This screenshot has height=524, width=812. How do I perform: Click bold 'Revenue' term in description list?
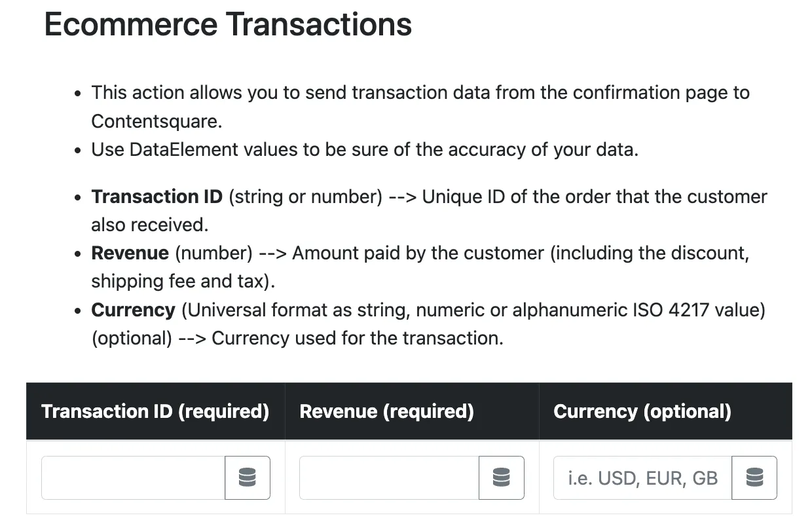[130, 253]
